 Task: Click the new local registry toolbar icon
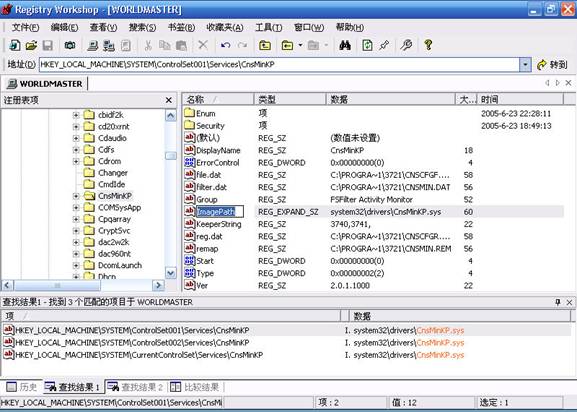point(15,45)
